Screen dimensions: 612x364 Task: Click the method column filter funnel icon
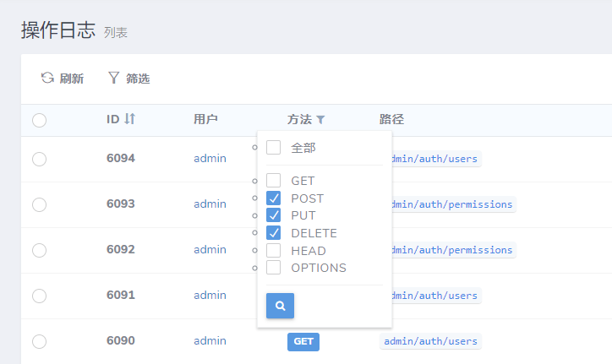[x=320, y=120]
